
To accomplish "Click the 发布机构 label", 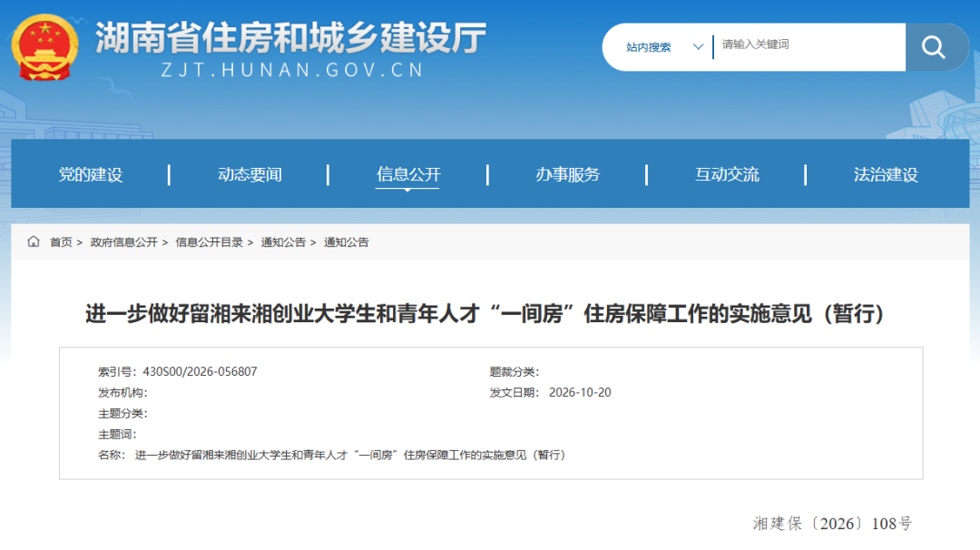I will [x=122, y=392].
